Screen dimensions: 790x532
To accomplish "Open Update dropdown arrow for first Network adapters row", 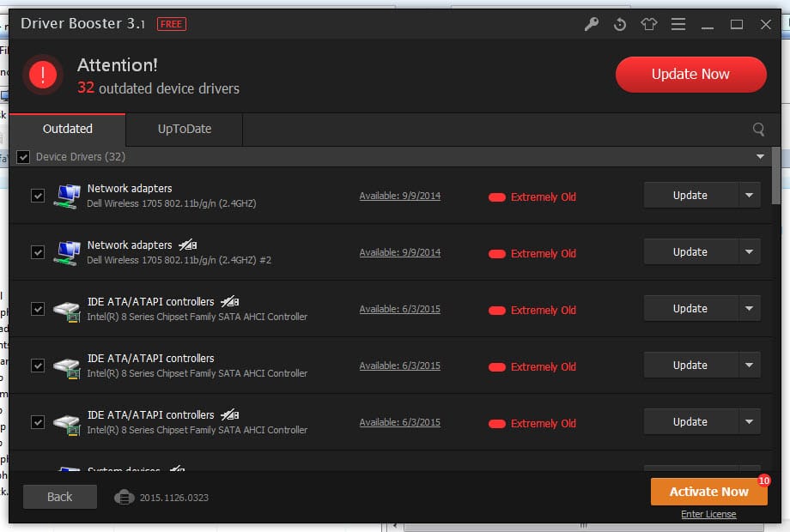I will (x=749, y=196).
